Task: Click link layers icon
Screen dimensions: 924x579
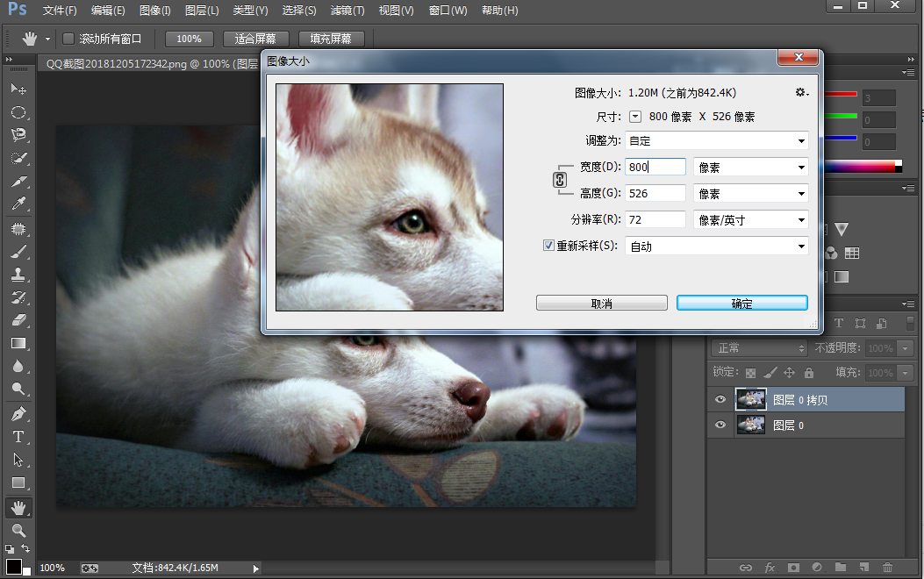Action: (746, 568)
